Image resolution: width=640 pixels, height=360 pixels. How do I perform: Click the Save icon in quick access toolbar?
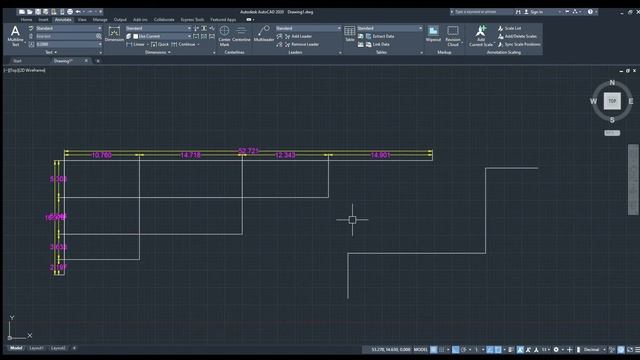point(38,12)
